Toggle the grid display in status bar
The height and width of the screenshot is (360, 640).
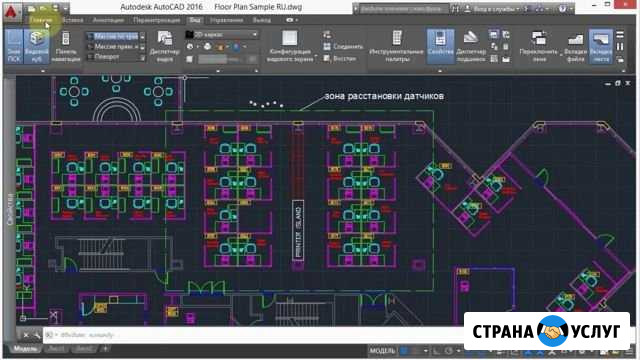(404, 350)
